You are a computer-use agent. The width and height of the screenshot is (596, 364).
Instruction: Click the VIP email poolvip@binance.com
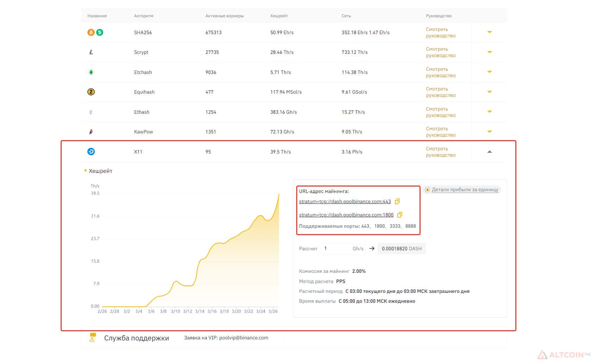pyautogui.click(x=243, y=338)
